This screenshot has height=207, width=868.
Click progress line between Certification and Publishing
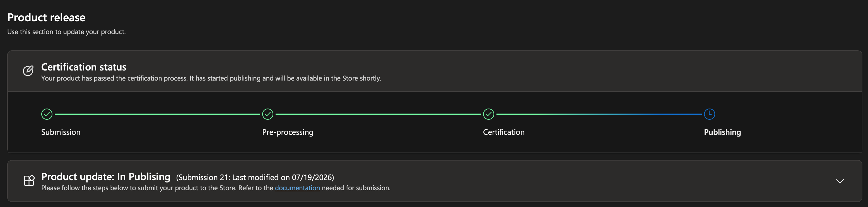pyautogui.click(x=599, y=114)
